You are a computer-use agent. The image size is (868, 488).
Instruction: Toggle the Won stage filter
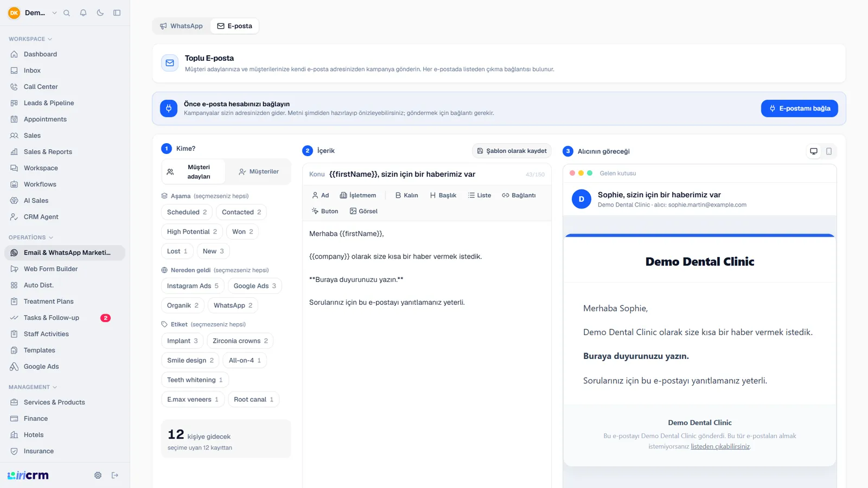[242, 232]
